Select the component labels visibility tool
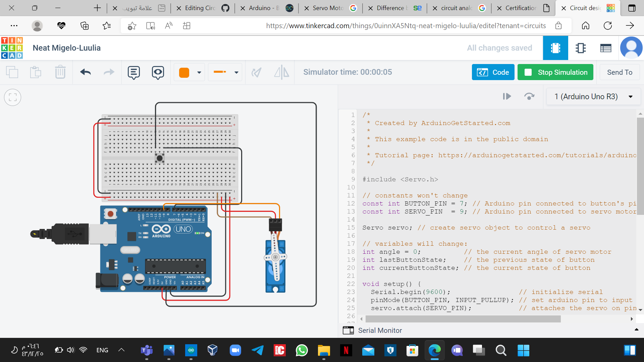644x362 pixels. pyautogui.click(x=158, y=72)
